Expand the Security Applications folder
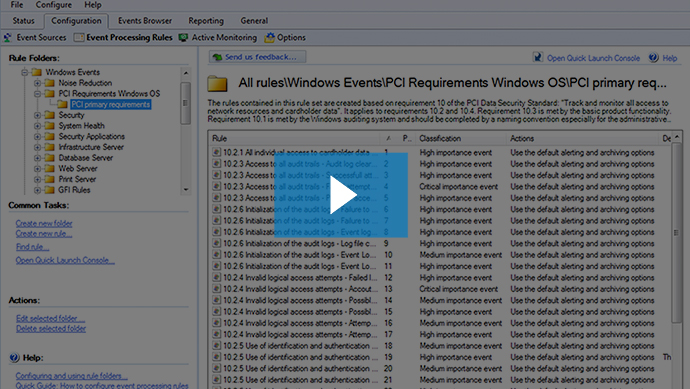Image resolution: width=690 pixels, height=389 pixels. (x=37, y=136)
